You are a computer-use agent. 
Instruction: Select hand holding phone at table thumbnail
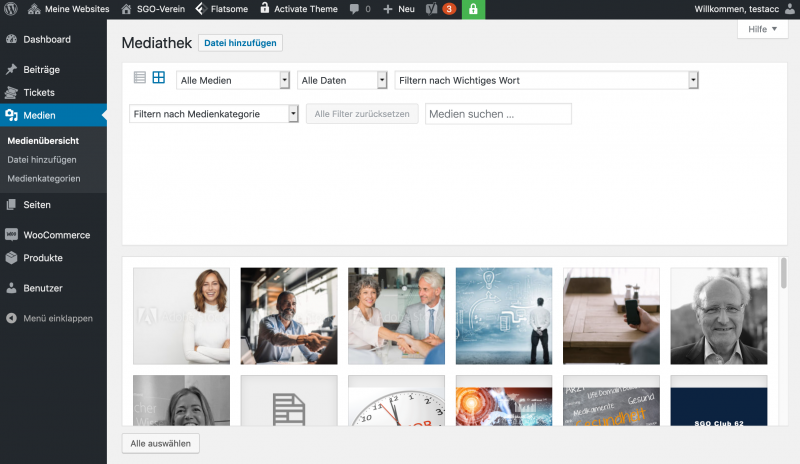(x=611, y=316)
